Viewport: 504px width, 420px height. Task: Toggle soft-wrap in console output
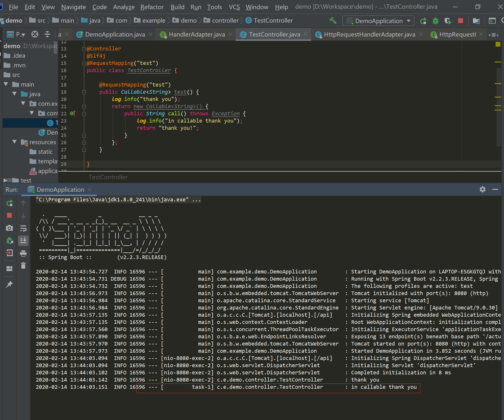click(x=23, y=228)
